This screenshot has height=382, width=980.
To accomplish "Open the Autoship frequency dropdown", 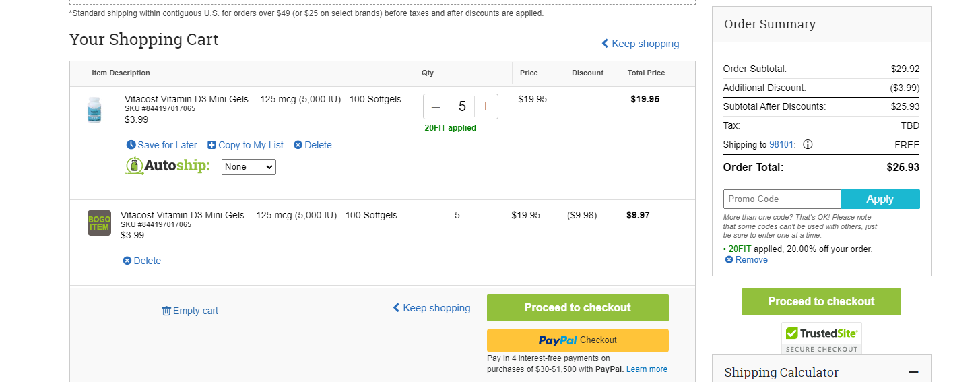I will [249, 166].
